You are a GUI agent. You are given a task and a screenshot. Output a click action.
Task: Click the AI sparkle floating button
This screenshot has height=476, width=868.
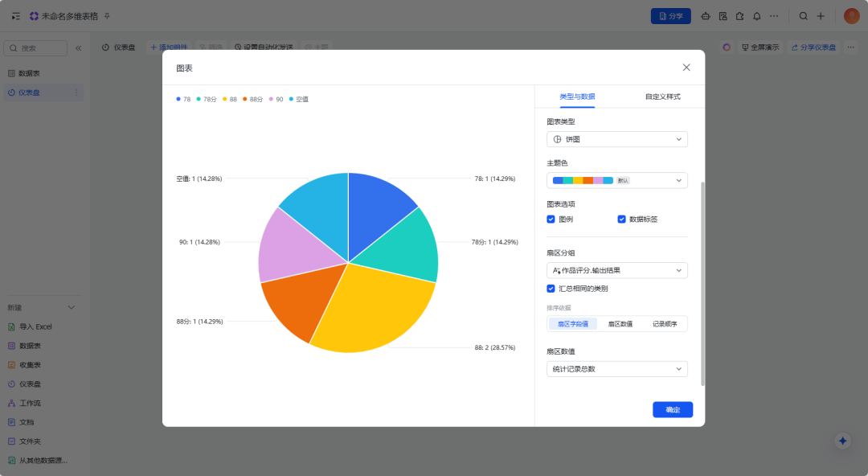coord(842,441)
